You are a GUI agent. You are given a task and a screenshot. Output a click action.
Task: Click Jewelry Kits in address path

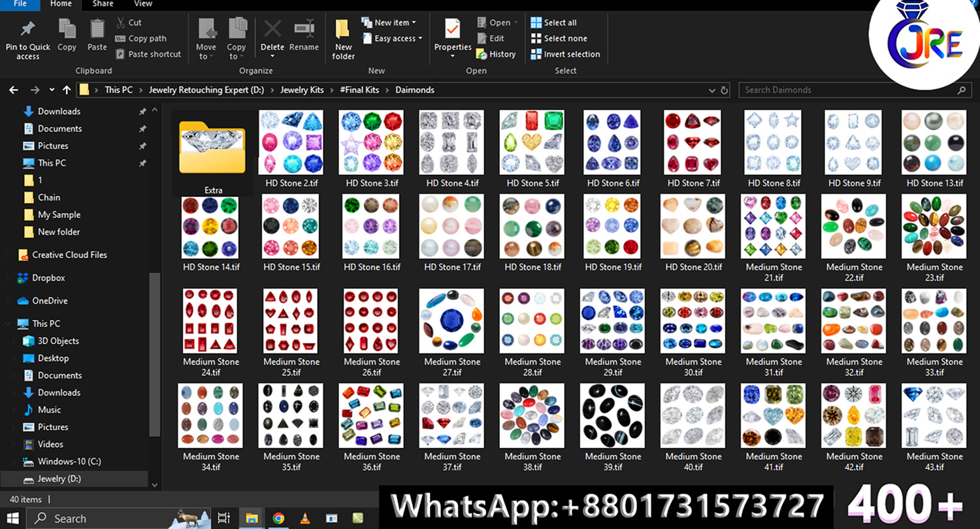point(302,90)
